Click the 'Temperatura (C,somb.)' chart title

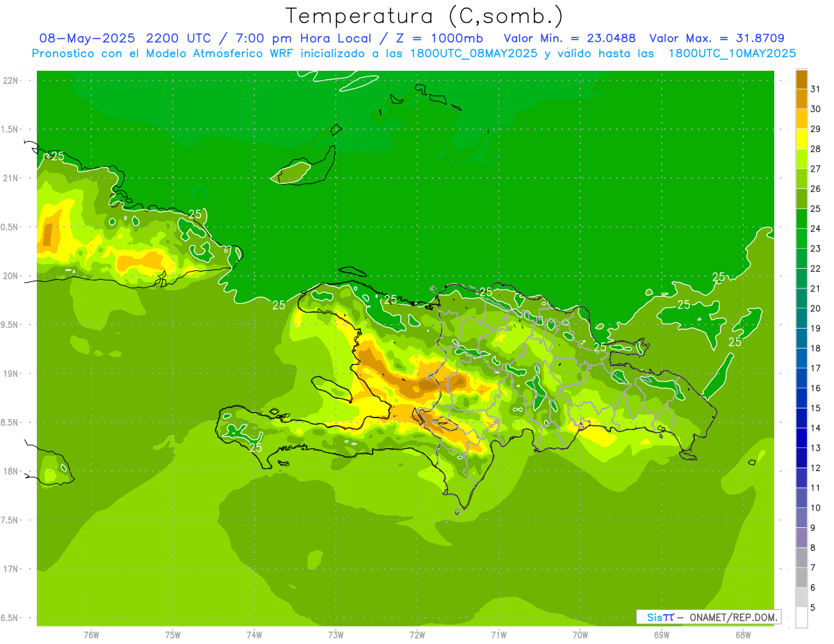(x=423, y=16)
